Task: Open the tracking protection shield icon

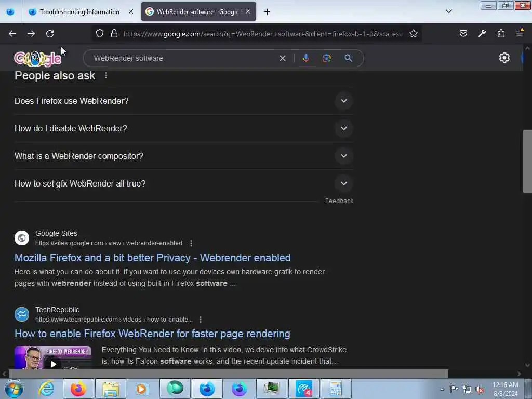Action: 99,34
